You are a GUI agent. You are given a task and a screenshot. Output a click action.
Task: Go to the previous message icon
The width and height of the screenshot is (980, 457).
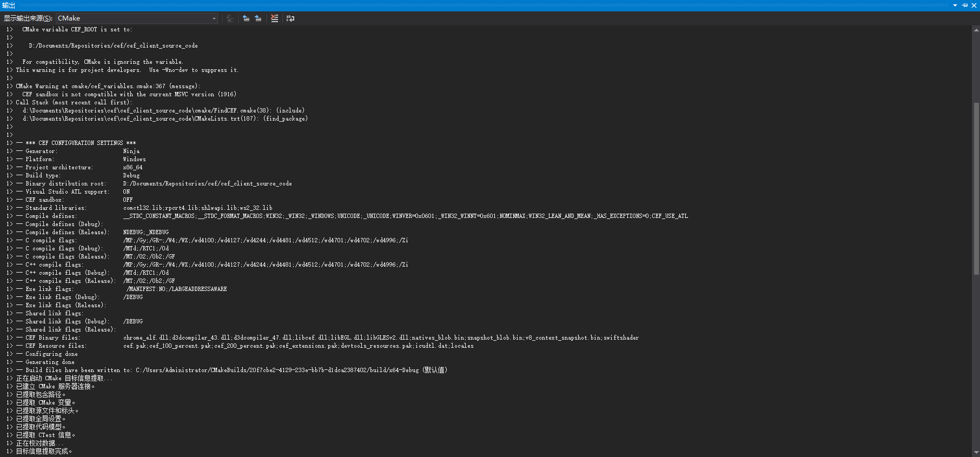tap(246, 18)
